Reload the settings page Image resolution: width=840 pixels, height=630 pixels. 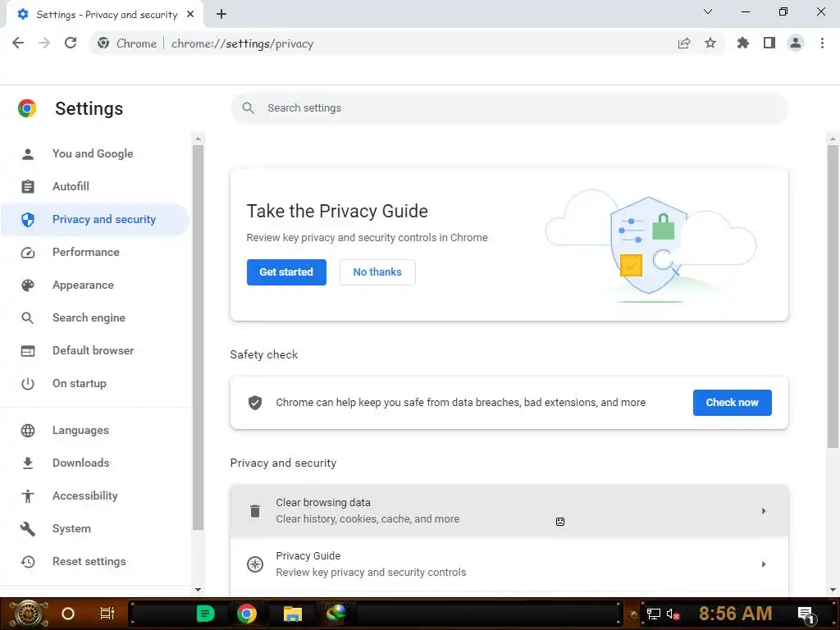[x=71, y=43]
